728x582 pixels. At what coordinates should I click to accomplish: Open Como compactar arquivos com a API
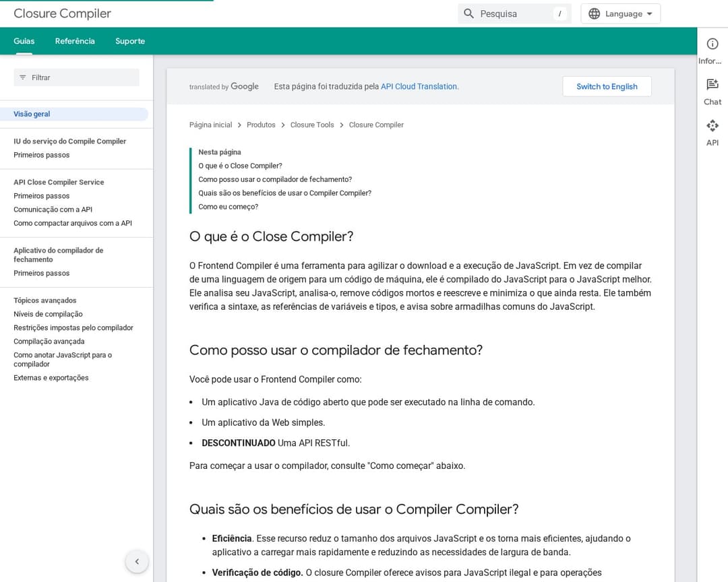coord(73,223)
